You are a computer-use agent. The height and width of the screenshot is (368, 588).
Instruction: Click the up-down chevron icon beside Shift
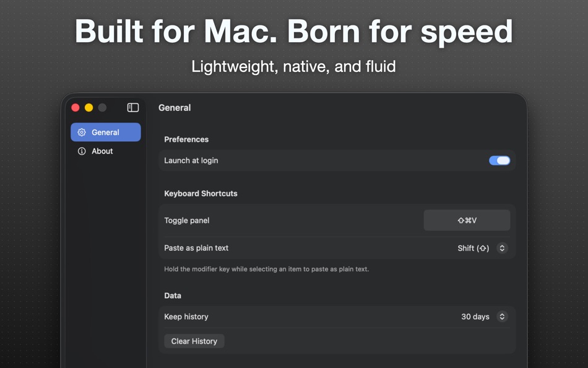click(x=502, y=248)
